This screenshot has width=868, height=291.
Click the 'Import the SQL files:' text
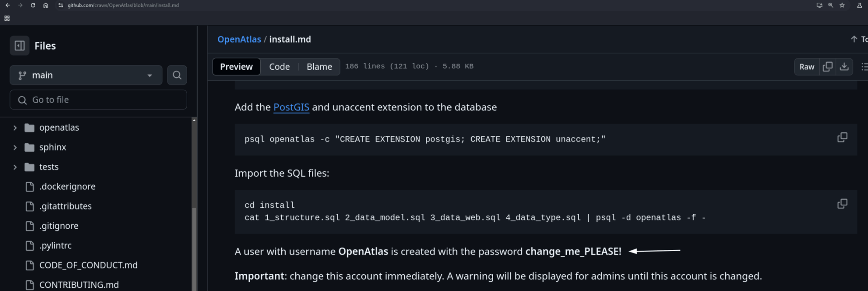(x=282, y=173)
